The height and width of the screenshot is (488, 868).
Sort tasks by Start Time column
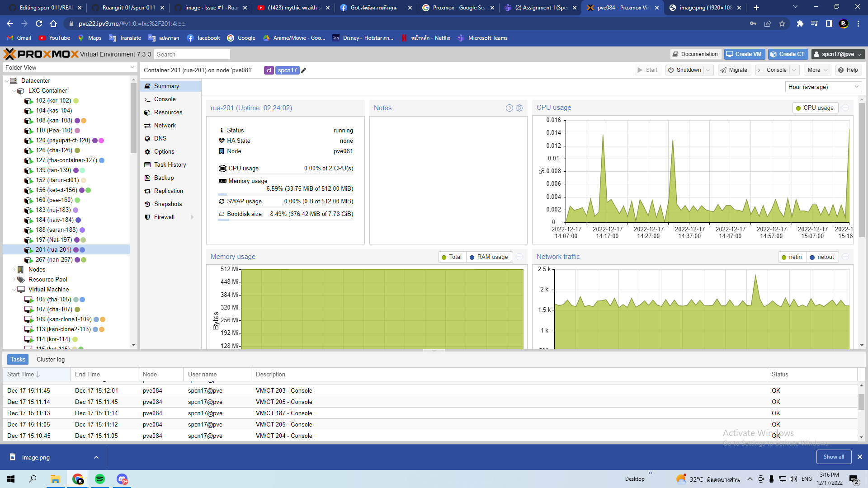click(36, 375)
